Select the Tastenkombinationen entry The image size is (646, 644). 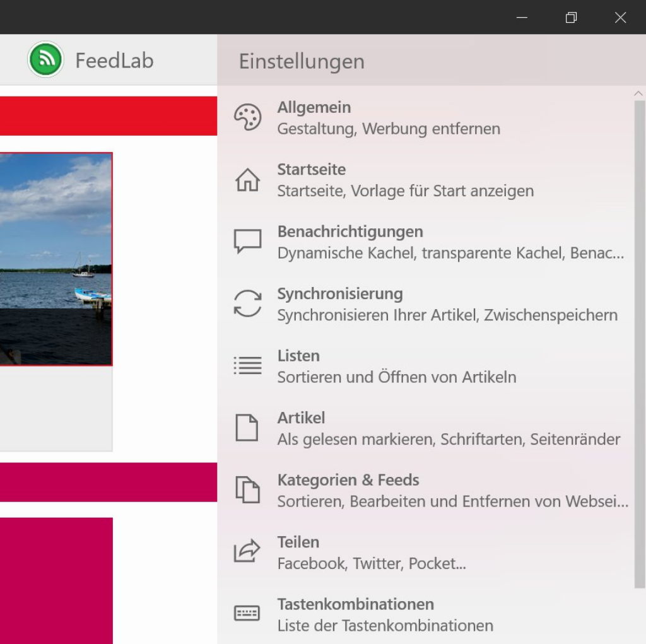pos(425,614)
